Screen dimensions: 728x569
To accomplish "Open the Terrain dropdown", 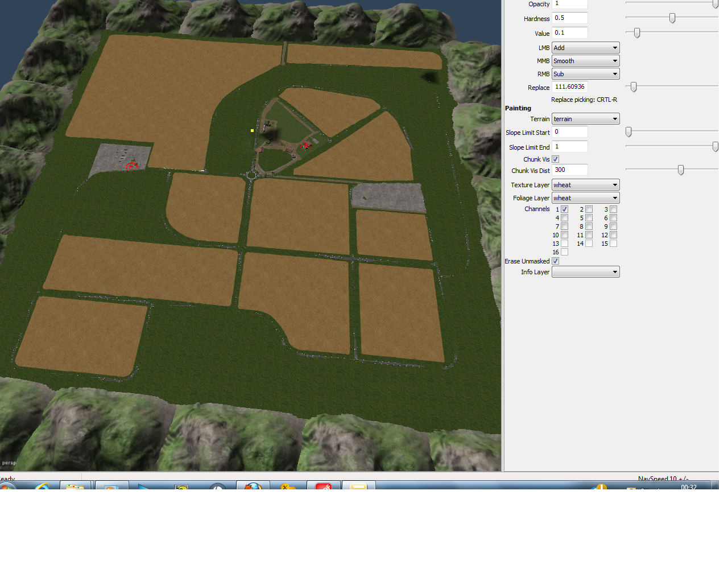I will (x=585, y=119).
